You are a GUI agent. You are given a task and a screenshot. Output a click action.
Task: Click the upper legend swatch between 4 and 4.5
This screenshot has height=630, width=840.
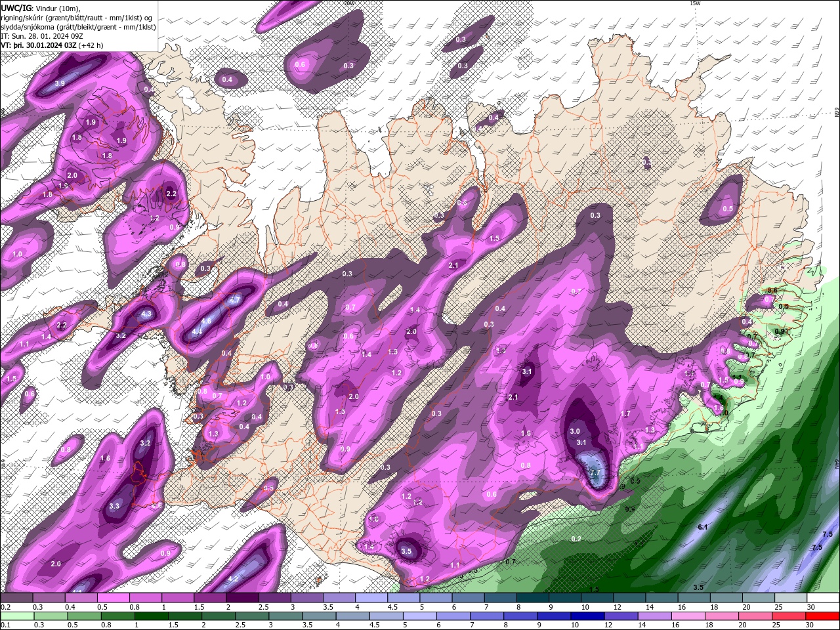372,598
